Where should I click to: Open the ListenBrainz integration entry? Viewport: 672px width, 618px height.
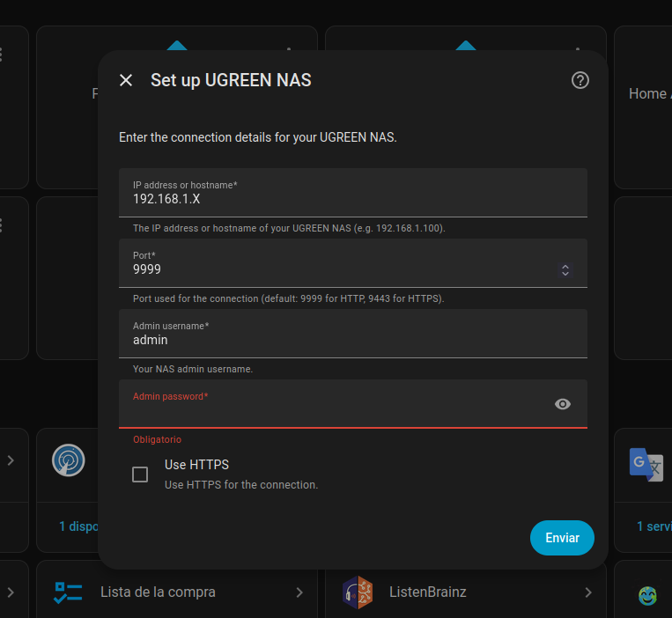(428, 592)
